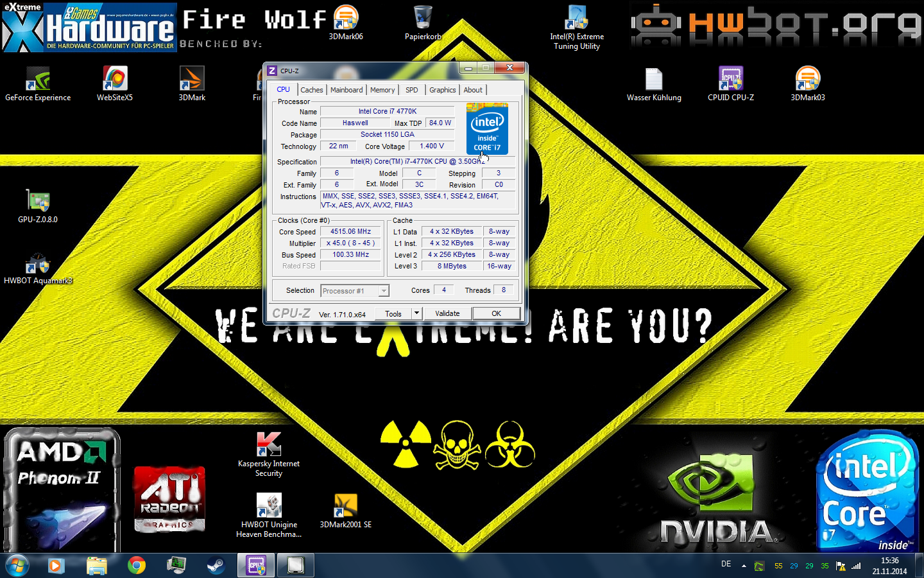Click the OK button in CPU-Z
This screenshot has width=924, height=578.
(x=496, y=313)
